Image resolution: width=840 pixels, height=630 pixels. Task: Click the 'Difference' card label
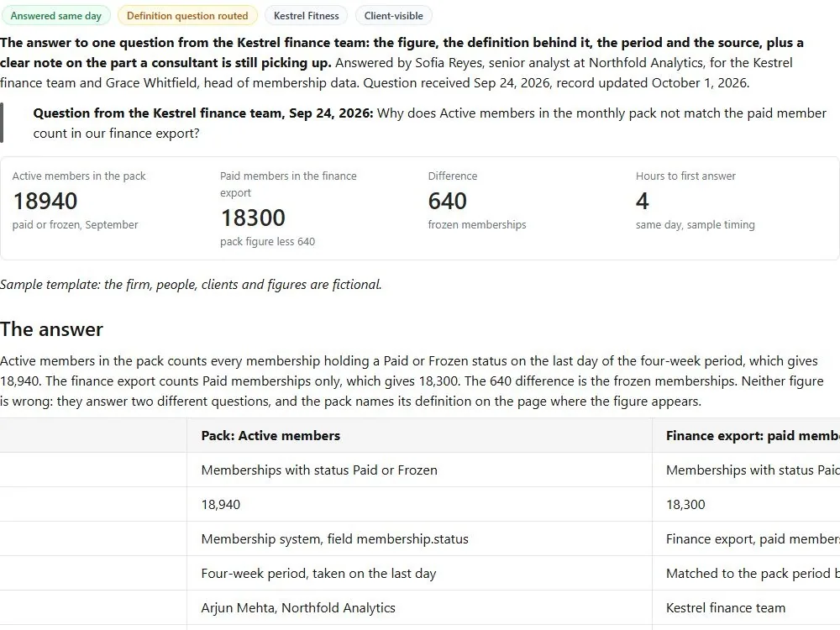point(453,176)
